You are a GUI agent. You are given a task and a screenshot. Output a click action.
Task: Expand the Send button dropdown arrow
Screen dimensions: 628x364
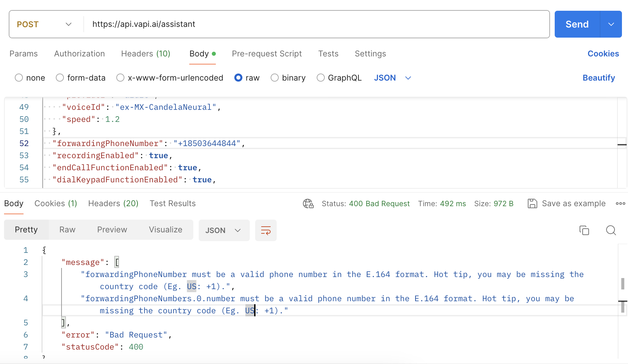click(x=611, y=24)
